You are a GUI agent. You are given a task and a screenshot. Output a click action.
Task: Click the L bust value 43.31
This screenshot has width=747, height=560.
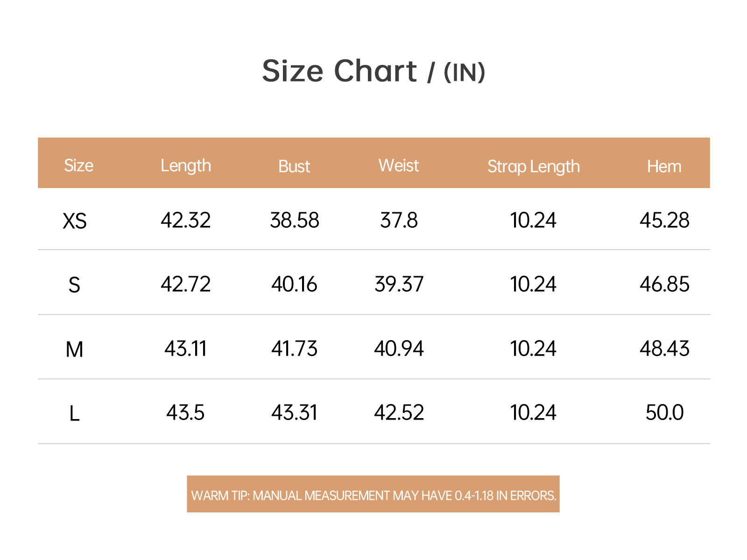pyautogui.click(x=294, y=413)
